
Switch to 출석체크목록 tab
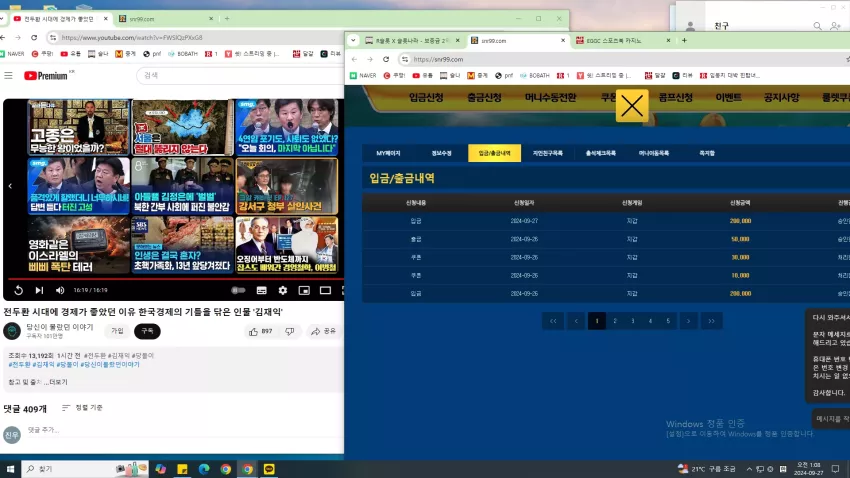point(601,153)
